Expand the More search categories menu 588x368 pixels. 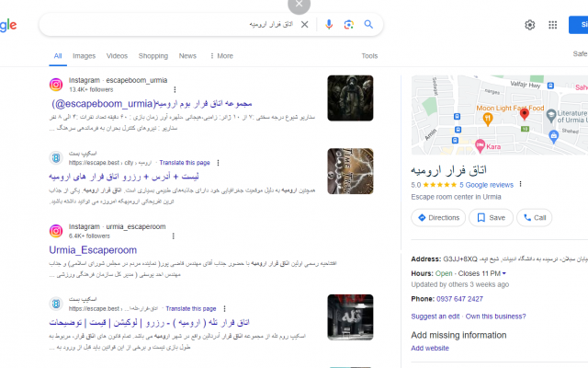(221, 56)
